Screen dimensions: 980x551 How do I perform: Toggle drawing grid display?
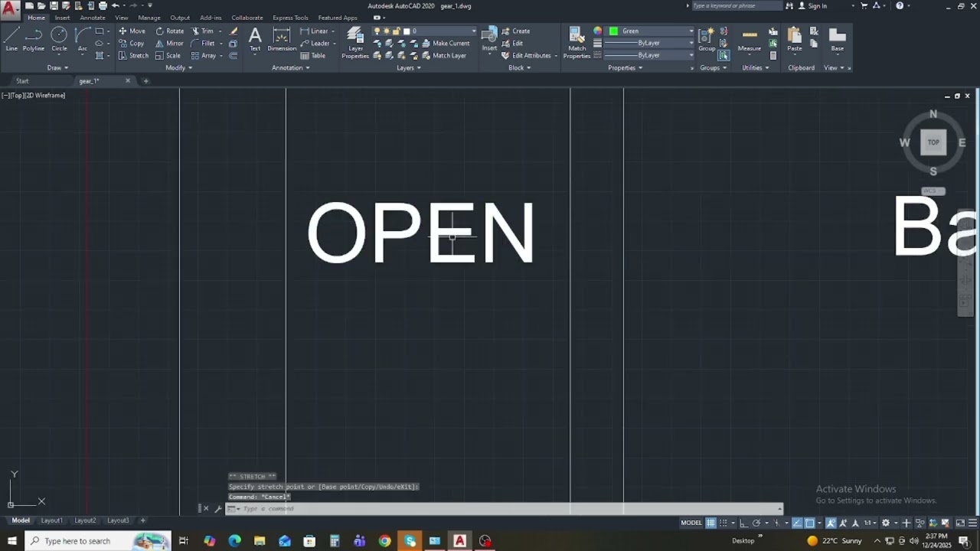point(710,523)
